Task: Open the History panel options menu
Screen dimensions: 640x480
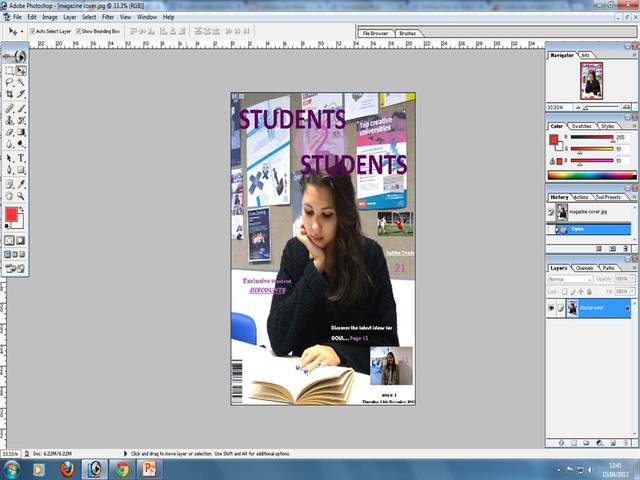Action: point(635,197)
